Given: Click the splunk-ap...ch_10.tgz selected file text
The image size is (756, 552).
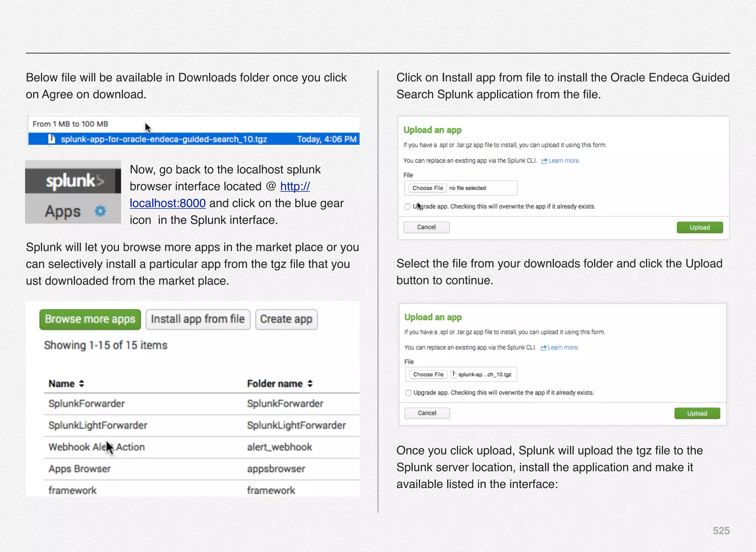Looking at the screenshot, I should click(485, 375).
